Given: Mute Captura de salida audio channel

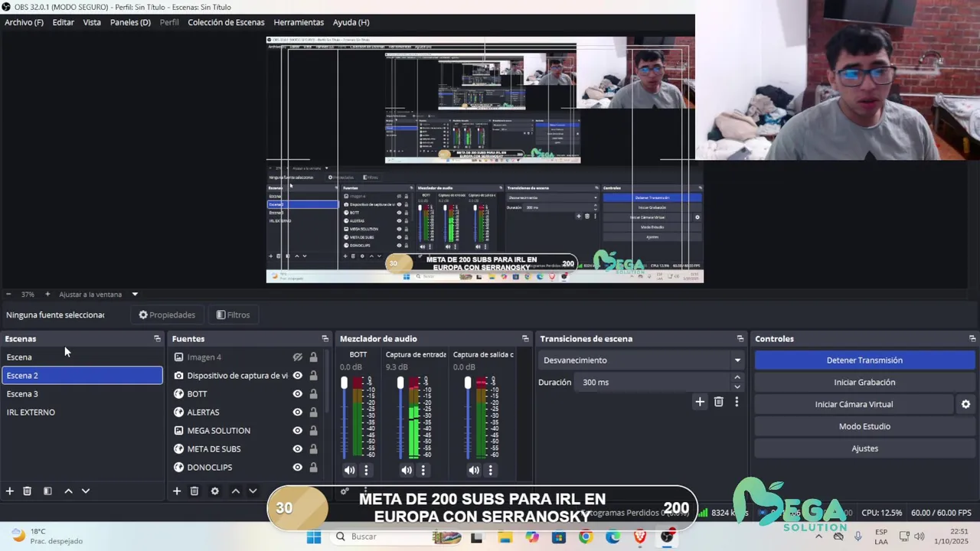Looking at the screenshot, I should tap(474, 471).
